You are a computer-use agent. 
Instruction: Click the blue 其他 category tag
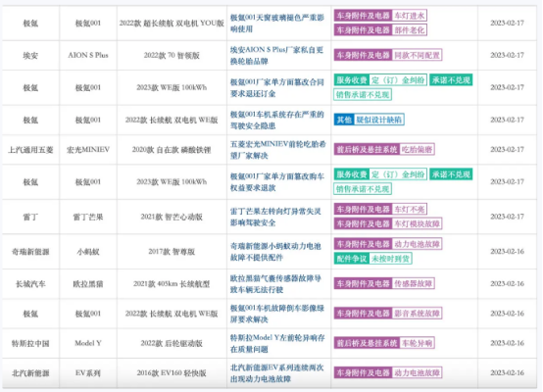[344, 120]
